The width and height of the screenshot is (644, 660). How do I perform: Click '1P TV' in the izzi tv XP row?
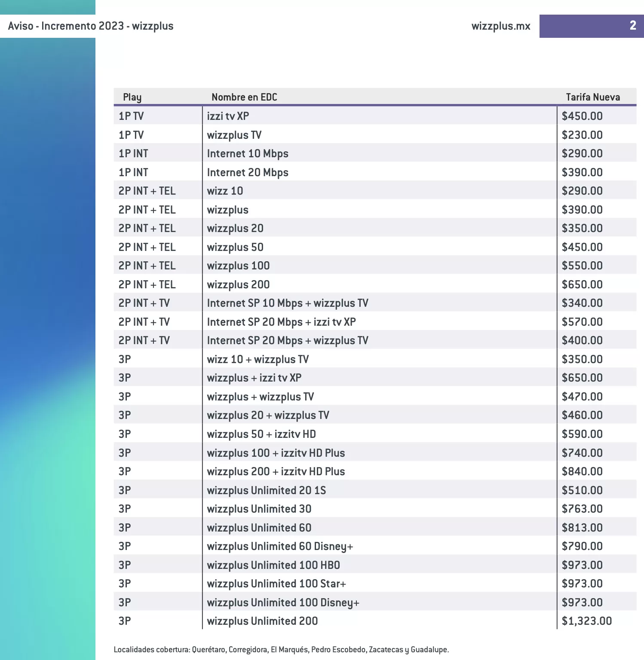131,116
